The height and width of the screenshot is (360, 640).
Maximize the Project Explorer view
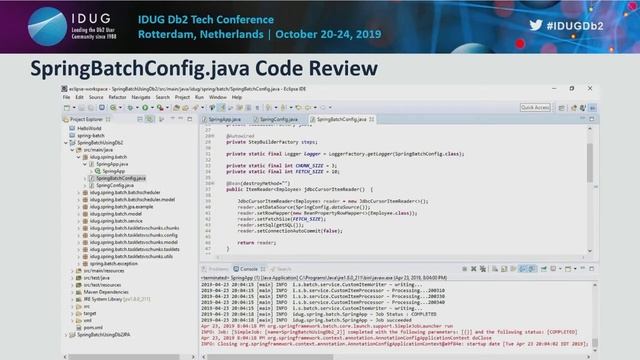190,119
